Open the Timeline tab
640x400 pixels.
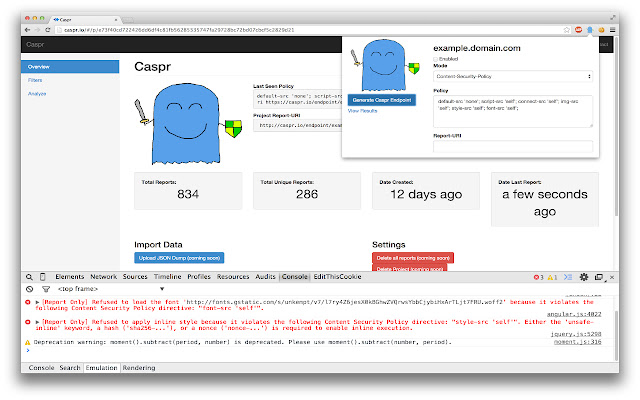167,277
